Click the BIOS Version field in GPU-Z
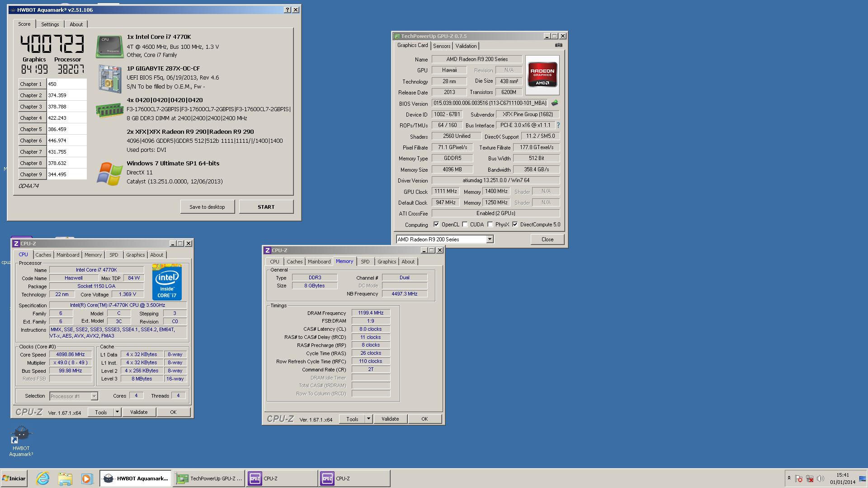Image resolution: width=868 pixels, height=488 pixels. point(490,103)
